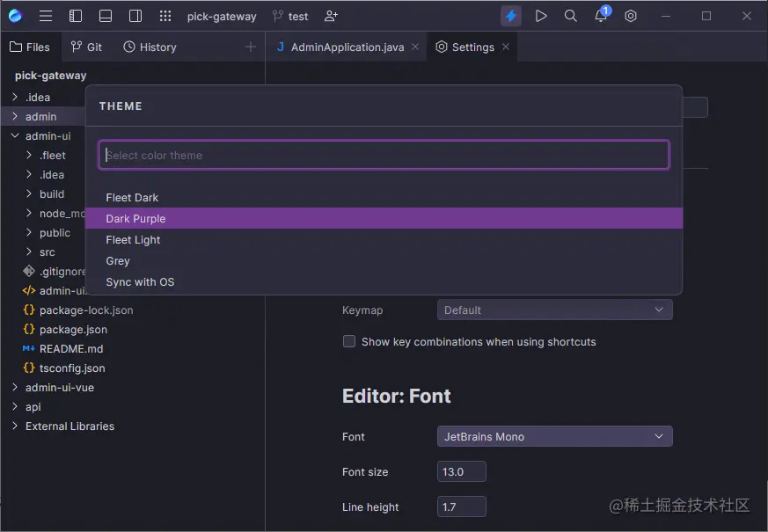Expand the build folder
Image resolution: width=768 pixels, height=532 pixels.
pos(29,193)
